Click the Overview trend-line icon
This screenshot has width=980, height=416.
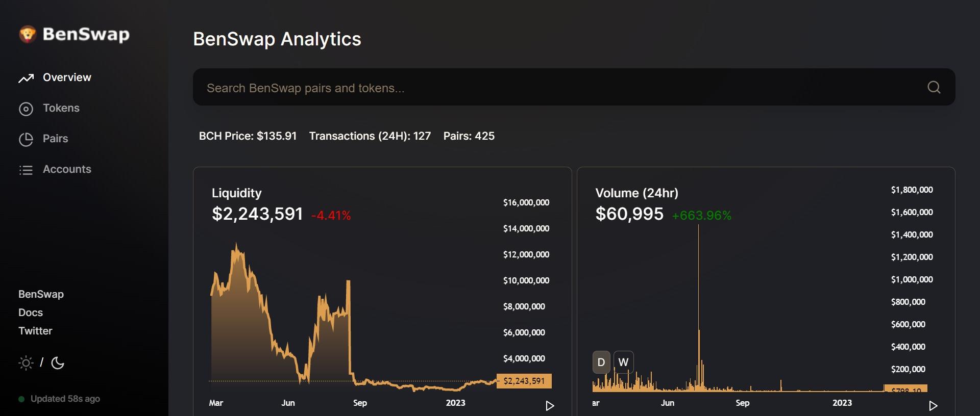[26, 78]
